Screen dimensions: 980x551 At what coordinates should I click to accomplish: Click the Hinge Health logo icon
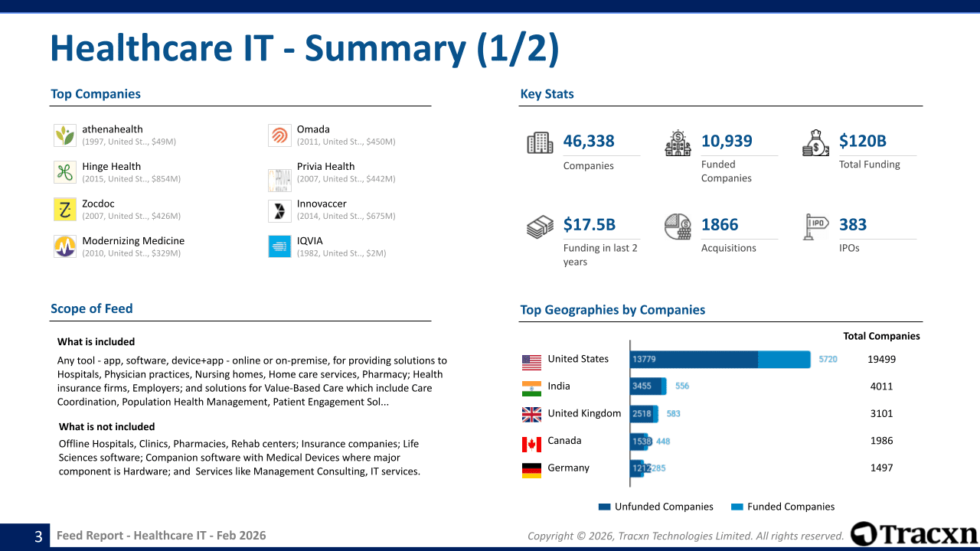pos(64,172)
